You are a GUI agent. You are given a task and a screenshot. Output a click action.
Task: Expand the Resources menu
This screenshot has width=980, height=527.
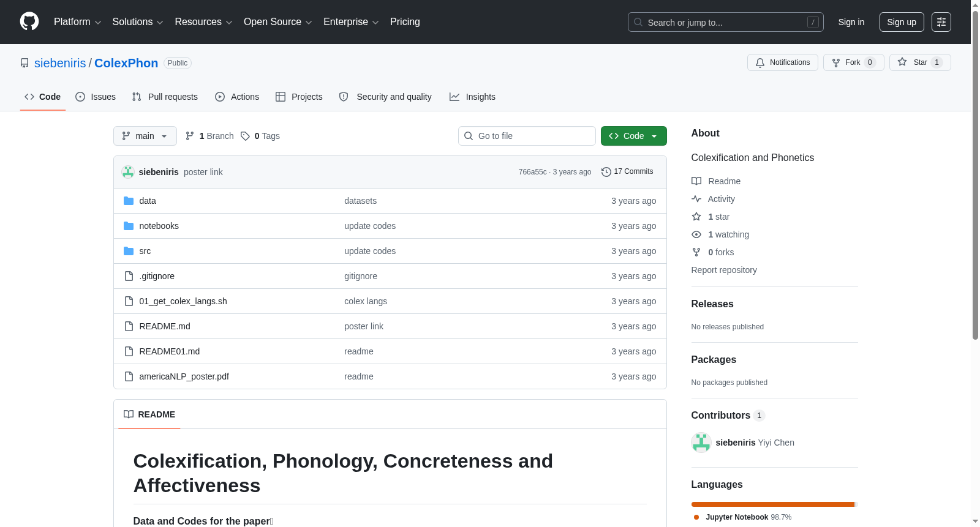[203, 22]
